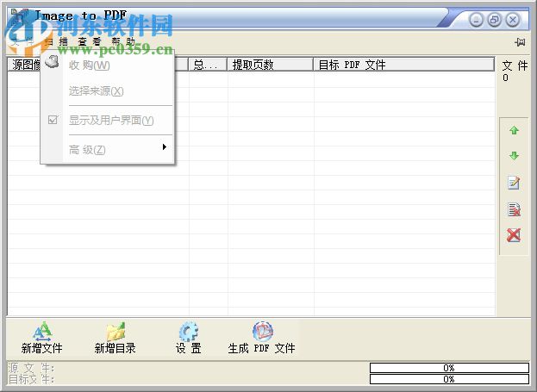Click the 总... column header

[208, 65]
